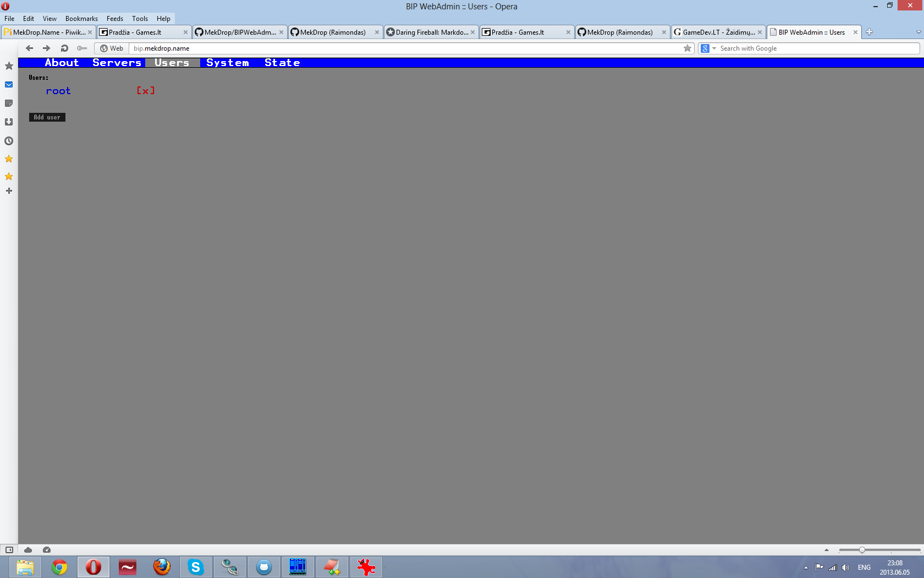Open the Notes panel in the sidebar
The image size is (924, 578).
pos(9,103)
